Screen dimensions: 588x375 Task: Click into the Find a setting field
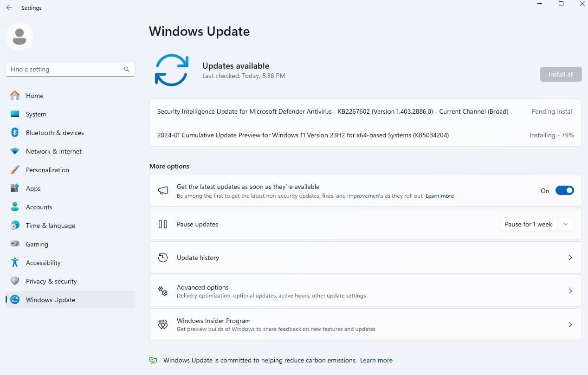click(x=65, y=69)
